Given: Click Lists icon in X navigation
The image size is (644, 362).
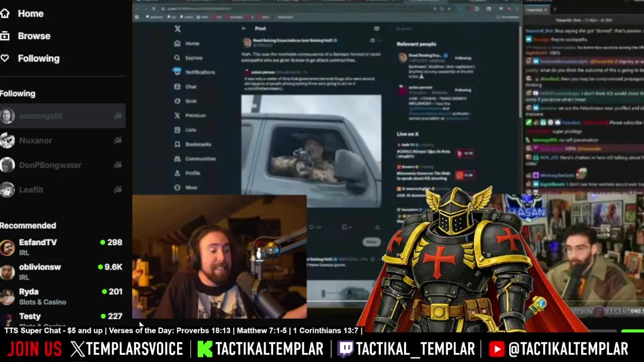Looking at the screenshot, I should (177, 130).
